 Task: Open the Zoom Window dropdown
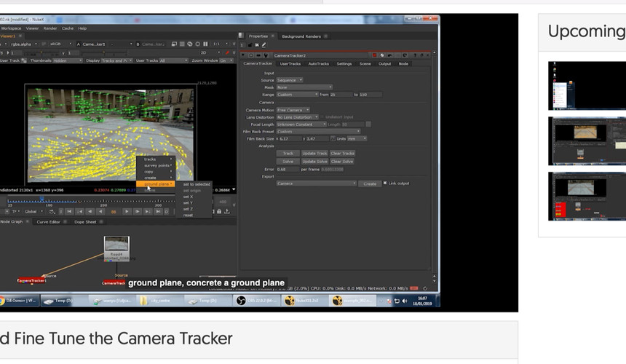point(226,60)
